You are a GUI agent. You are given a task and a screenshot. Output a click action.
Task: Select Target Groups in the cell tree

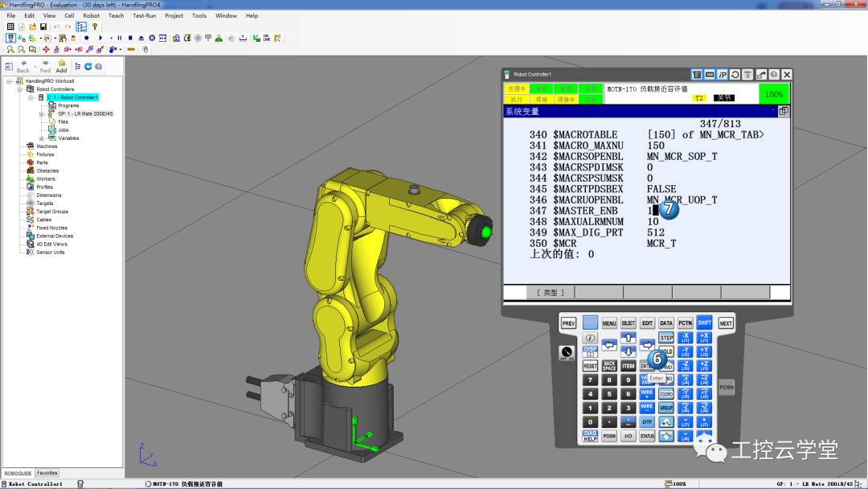point(52,212)
